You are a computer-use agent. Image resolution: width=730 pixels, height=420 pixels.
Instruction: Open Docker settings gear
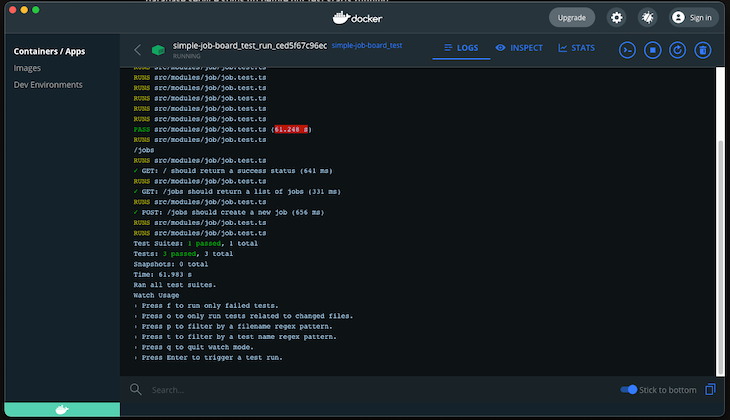[x=616, y=17]
